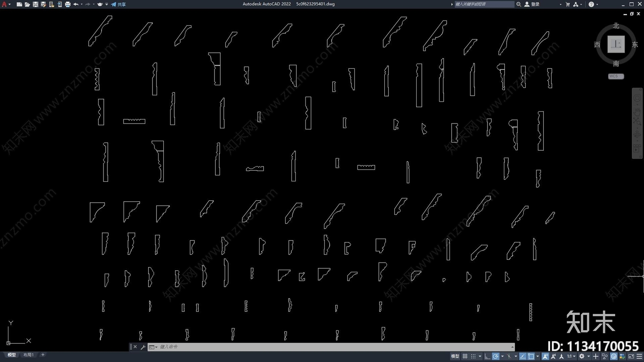The image size is (644, 362).
Task: Click the Plot printer icon
Action: tap(68, 4)
